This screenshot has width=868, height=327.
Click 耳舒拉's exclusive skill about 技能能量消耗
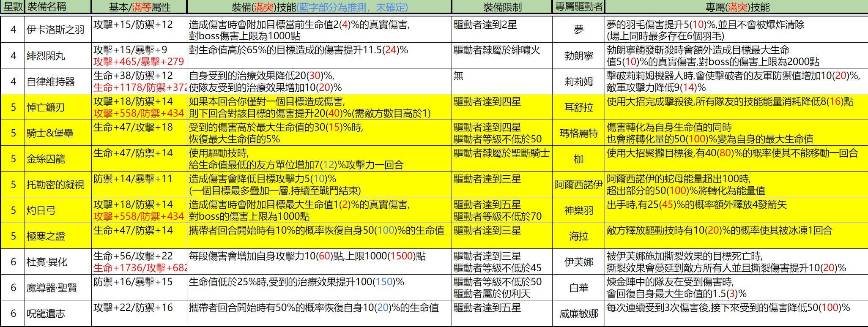coord(736,107)
